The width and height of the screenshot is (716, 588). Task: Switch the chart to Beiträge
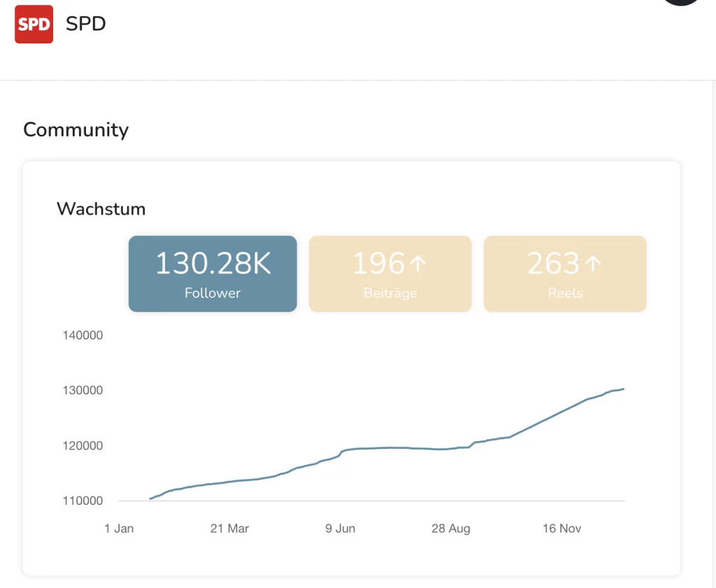tap(390, 273)
